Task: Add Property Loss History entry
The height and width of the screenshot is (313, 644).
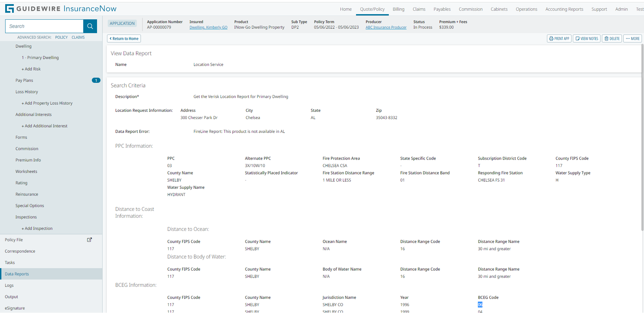Action: 47,103
